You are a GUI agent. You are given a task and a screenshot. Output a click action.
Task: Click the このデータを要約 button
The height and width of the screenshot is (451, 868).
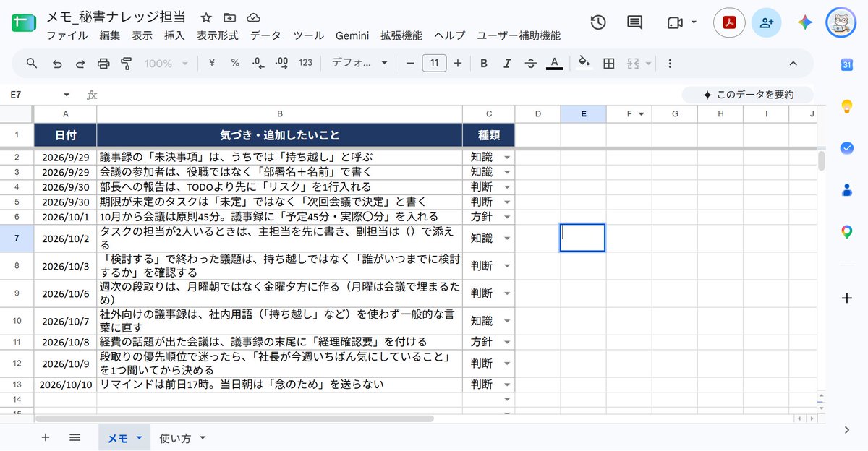748,95
